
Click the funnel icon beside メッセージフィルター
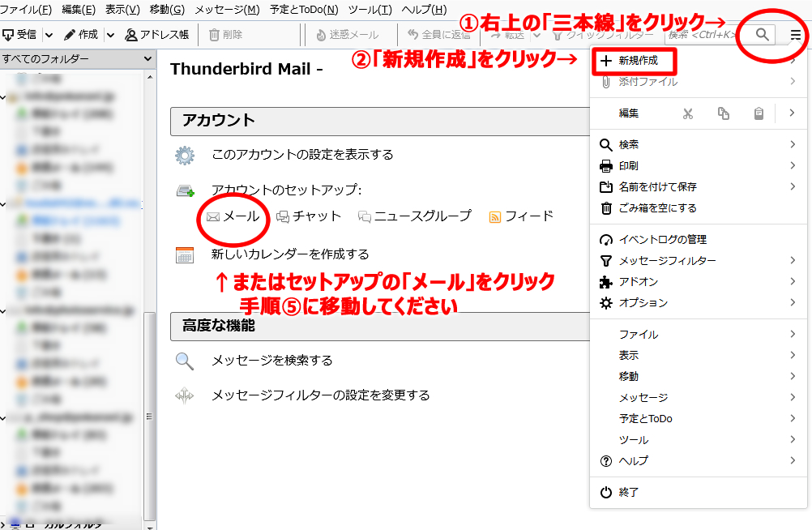(x=606, y=261)
